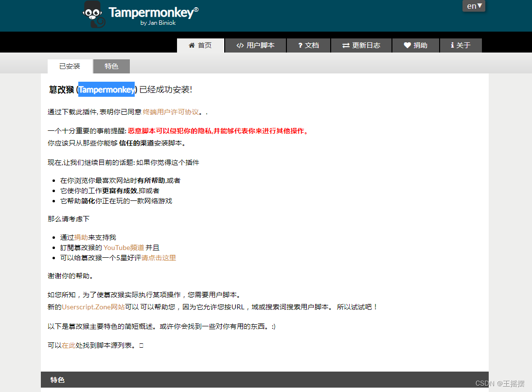This screenshot has width=532, height=392.
Task: Click the bullet line 它帮助简化你正在玩的一款网络游戏
Action: tap(116, 201)
